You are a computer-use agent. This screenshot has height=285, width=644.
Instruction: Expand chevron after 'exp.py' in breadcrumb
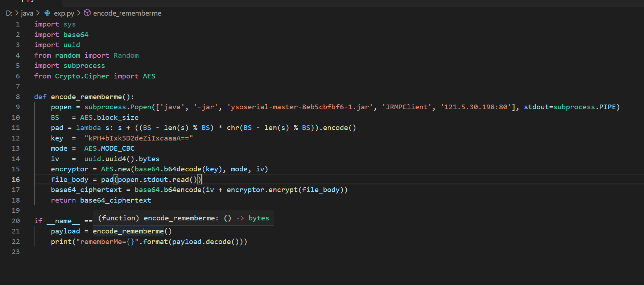(79, 13)
